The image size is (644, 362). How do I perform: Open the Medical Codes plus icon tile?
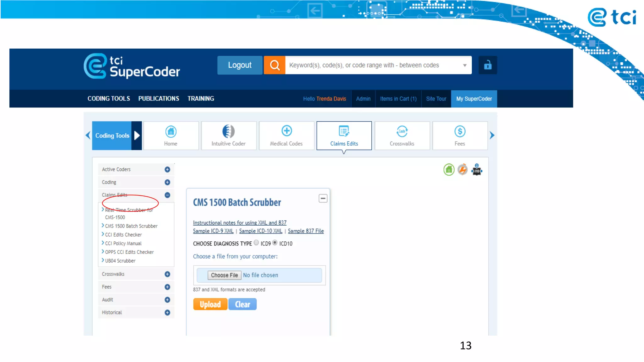point(286,135)
